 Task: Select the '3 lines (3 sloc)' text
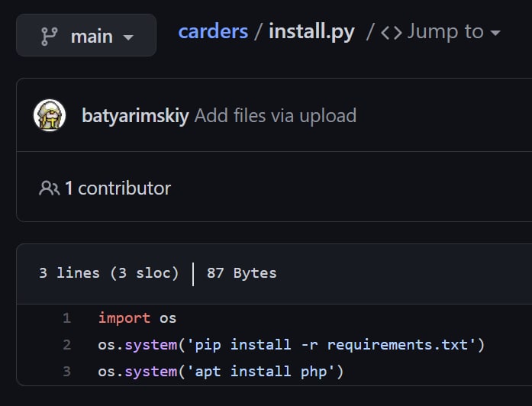click(109, 273)
